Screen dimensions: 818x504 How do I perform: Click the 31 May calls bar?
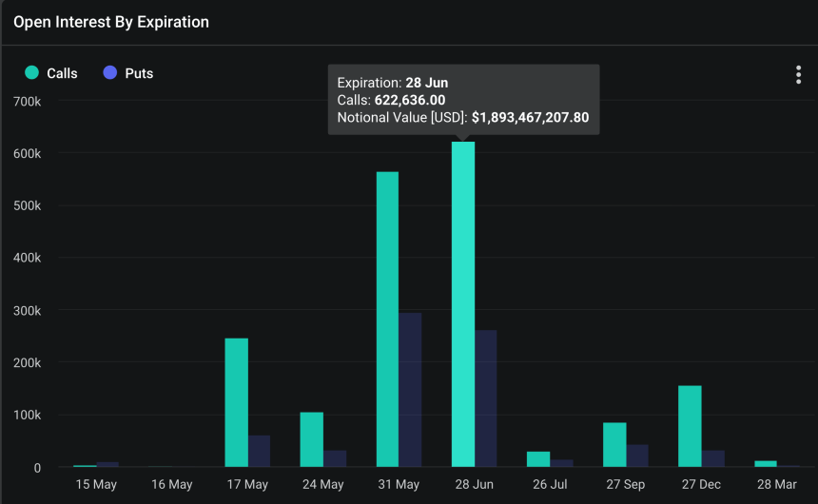[387, 320]
